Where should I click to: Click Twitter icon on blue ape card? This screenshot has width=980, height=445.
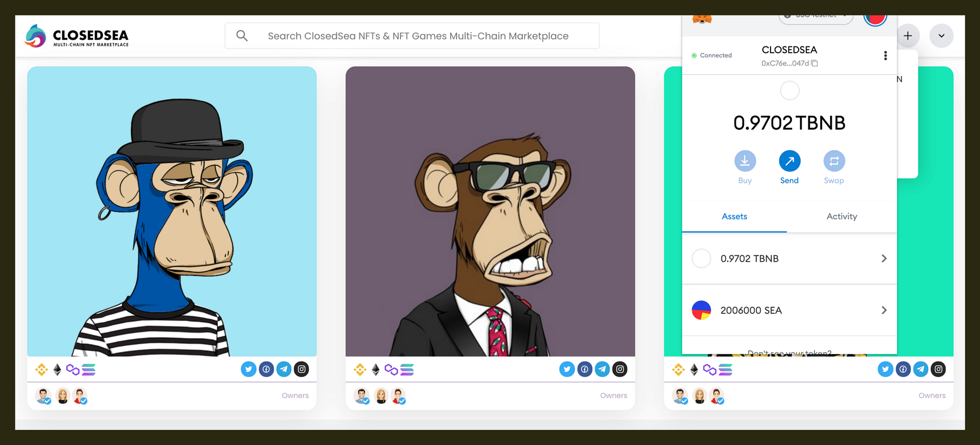pyautogui.click(x=248, y=369)
